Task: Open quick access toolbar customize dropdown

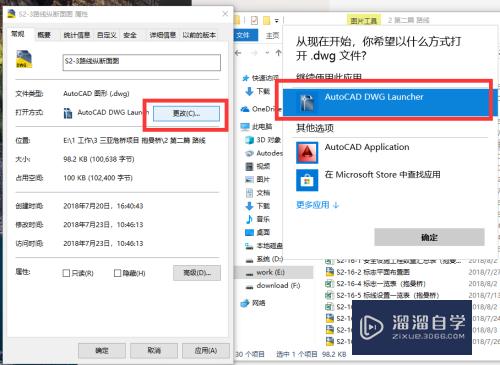Action: 277,21
